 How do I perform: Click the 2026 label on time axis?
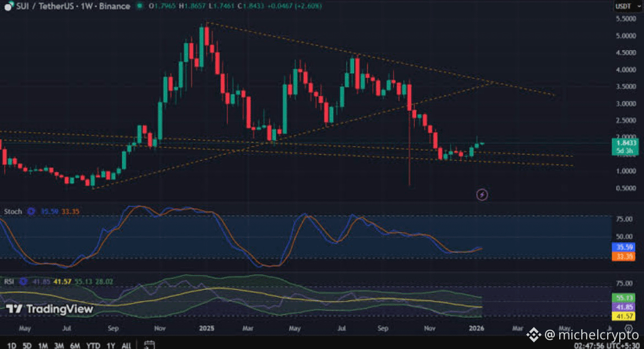(477, 328)
